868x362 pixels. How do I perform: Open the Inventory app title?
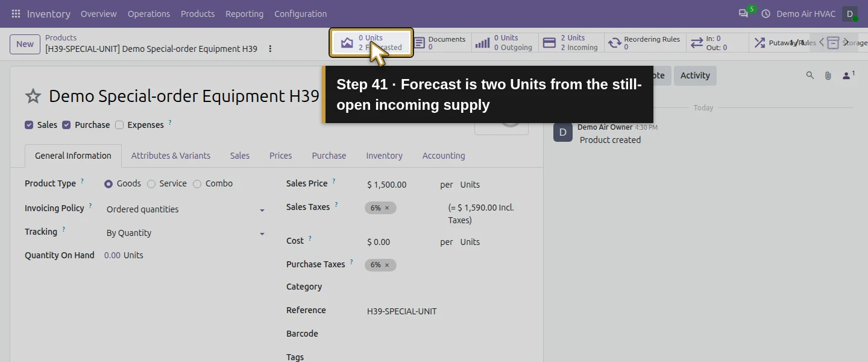pyautogui.click(x=49, y=13)
